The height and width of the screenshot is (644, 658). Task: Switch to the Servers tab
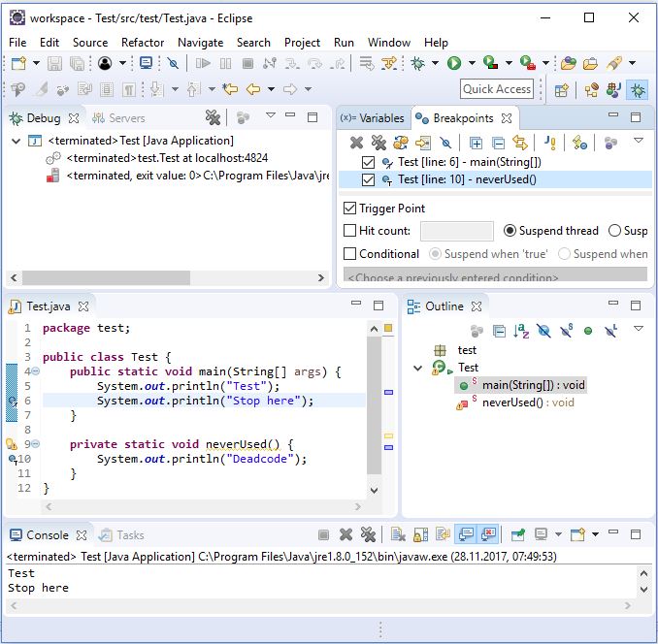[118, 118]
